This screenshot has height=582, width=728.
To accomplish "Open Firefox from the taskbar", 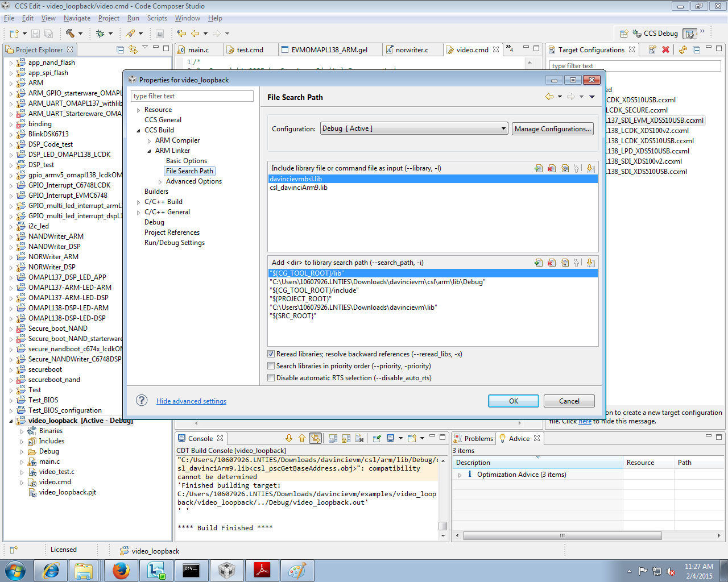I will [121, 570].
